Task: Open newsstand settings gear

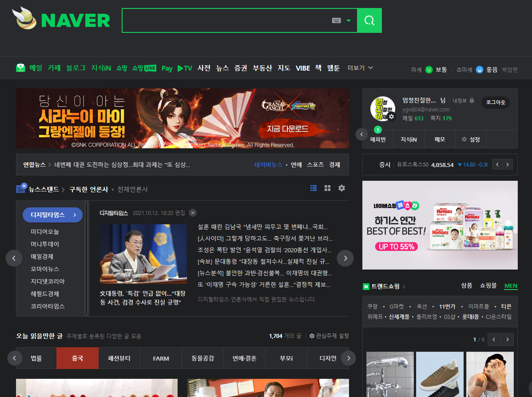Action: 341,188
